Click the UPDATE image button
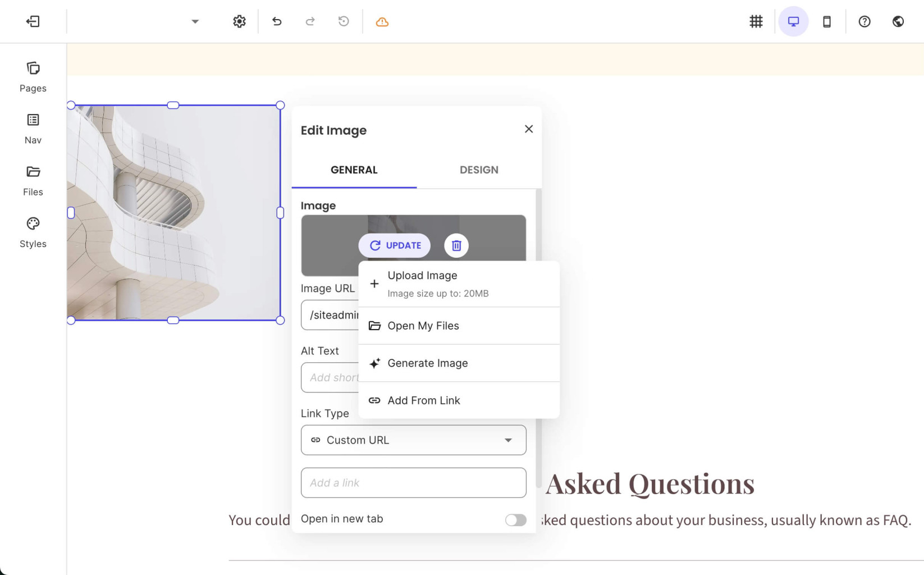 pos(395,245)
